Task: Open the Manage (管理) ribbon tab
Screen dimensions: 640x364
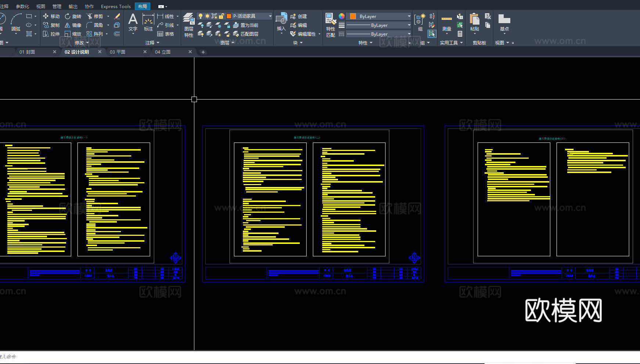Action: pos(57,6)
